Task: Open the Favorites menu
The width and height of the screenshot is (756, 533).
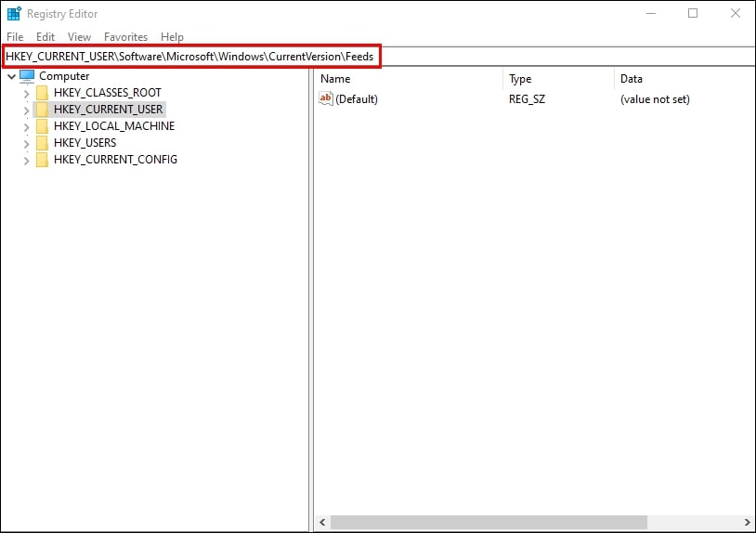Action: [125, 36]
